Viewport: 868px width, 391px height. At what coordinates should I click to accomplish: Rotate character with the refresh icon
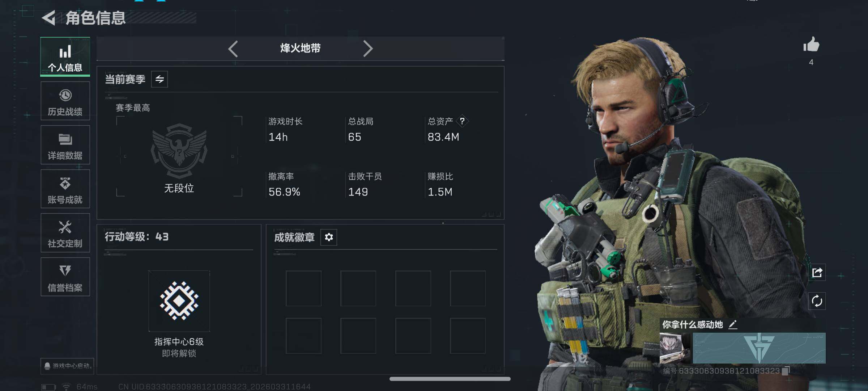click(817, 301)
